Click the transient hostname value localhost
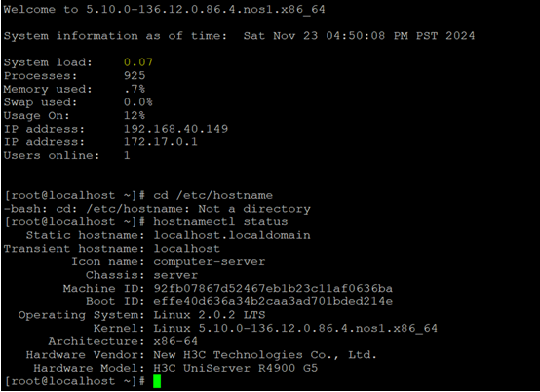Viewport: 540px width, 392px height. point(186,249)
